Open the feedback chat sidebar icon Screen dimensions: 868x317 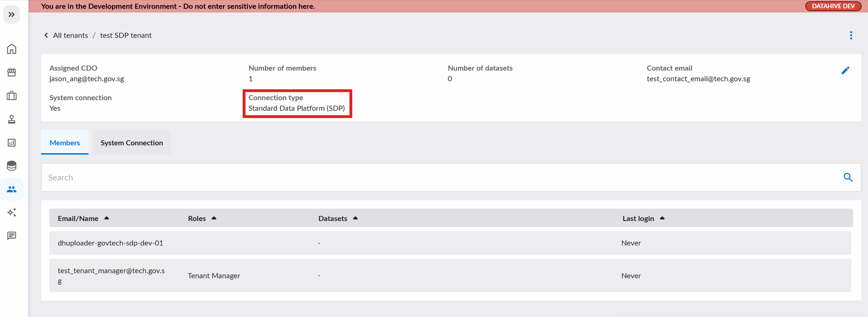click(12, 236)
